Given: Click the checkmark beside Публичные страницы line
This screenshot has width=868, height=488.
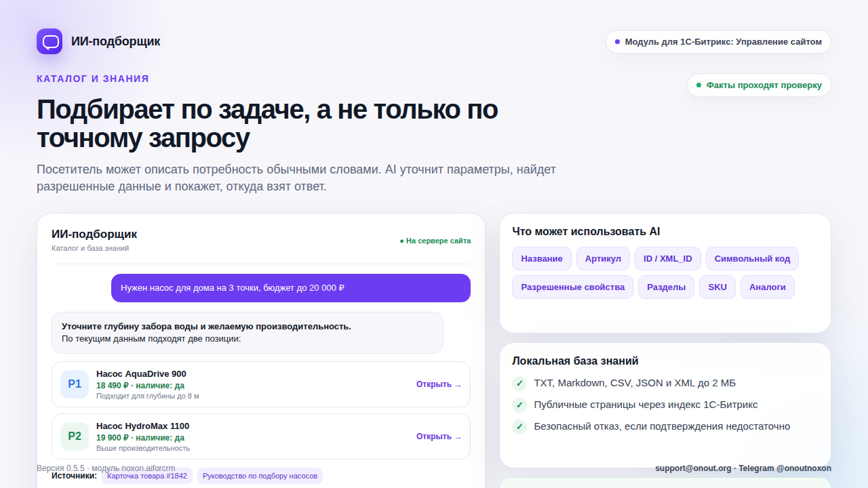Looking at the screenshot, I should point(519,405).
